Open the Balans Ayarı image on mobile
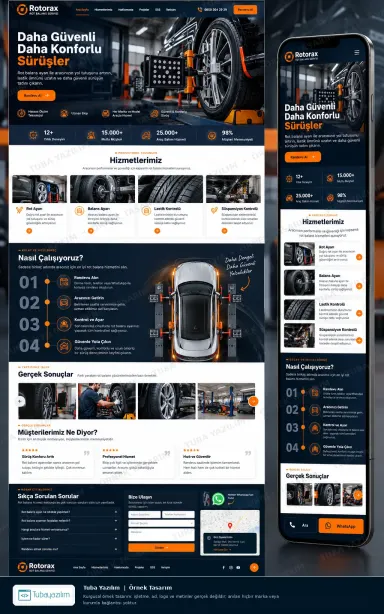The height and width of the screenshot is (614, 384). [299, 282]
